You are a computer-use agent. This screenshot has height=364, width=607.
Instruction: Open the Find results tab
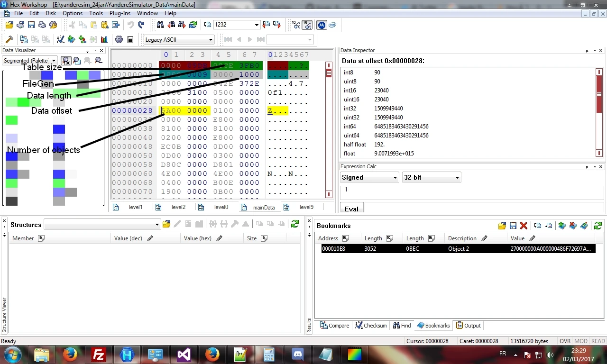[x=402, y=326]
